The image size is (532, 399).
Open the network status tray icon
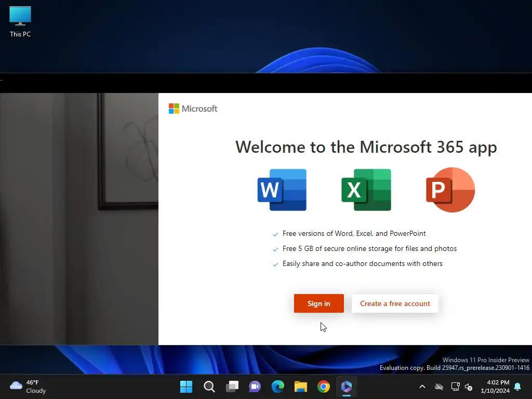[455, 387]
